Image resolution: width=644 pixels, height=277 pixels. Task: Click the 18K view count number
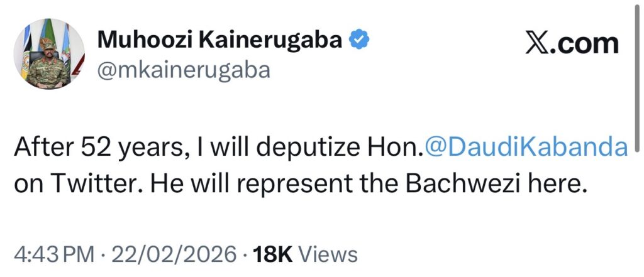tap(271, 254)
